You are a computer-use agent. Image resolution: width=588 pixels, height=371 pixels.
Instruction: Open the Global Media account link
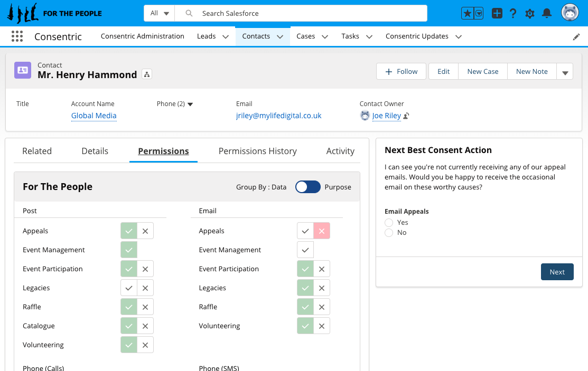(x=94, y=116)
